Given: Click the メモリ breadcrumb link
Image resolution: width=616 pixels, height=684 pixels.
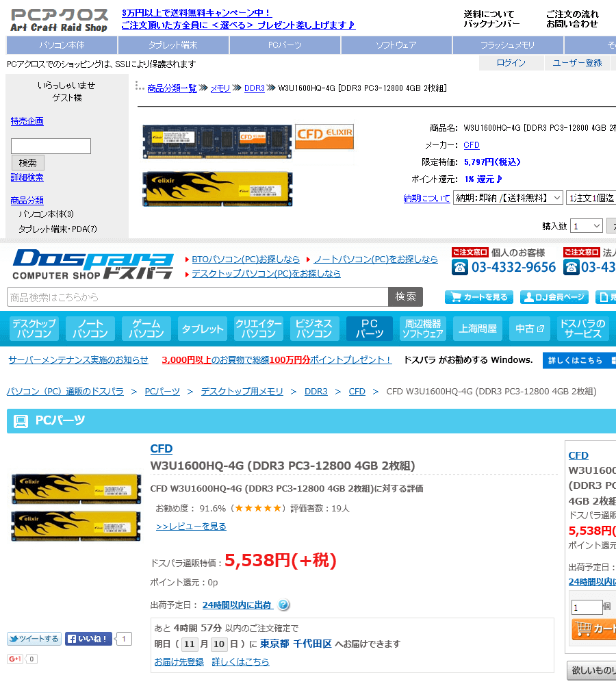Looking at the screenshot, I should tap(220, 88).
